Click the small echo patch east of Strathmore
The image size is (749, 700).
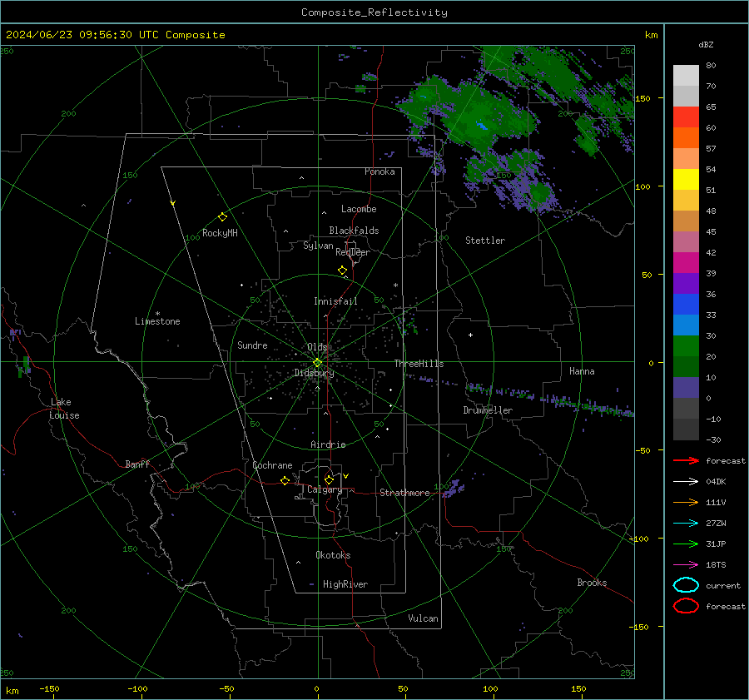click(x=454, y=489)
